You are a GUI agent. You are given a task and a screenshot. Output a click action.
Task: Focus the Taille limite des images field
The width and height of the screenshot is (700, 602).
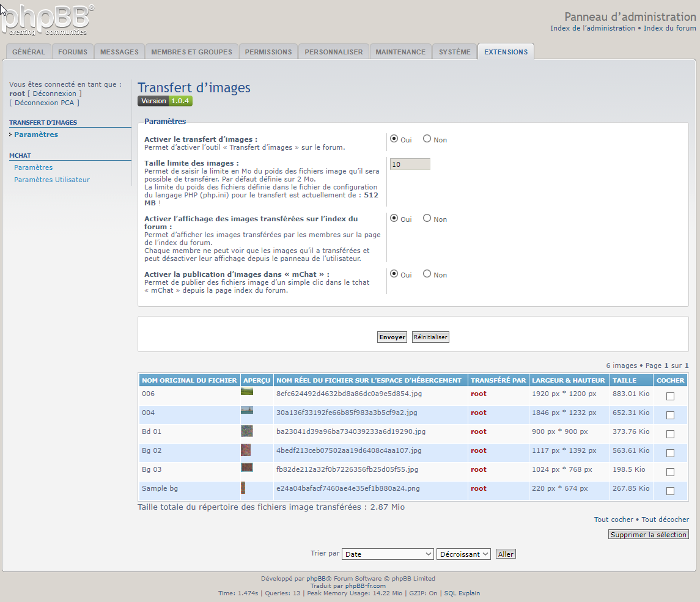(x=410, y=164)
